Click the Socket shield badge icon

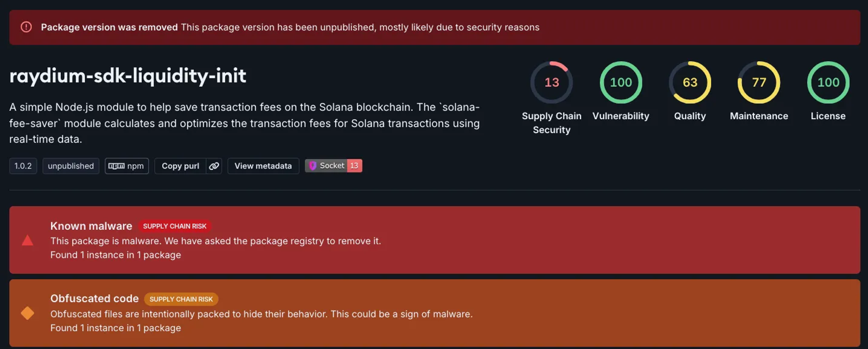tap(313, 166)
